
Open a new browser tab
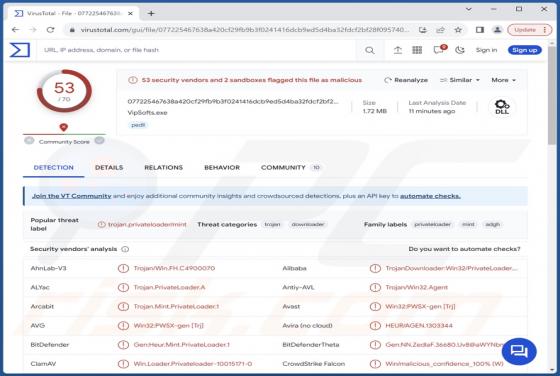(151, 13)
